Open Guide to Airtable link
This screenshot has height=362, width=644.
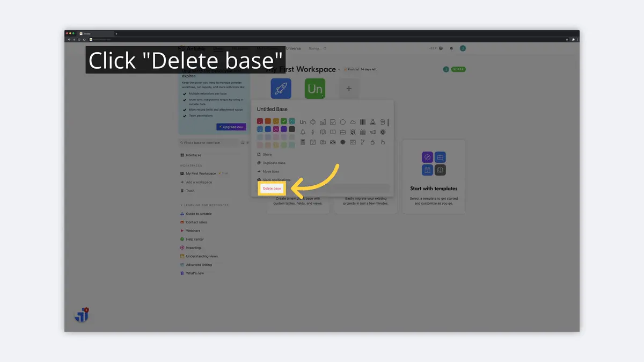click(x=196, y=214)
